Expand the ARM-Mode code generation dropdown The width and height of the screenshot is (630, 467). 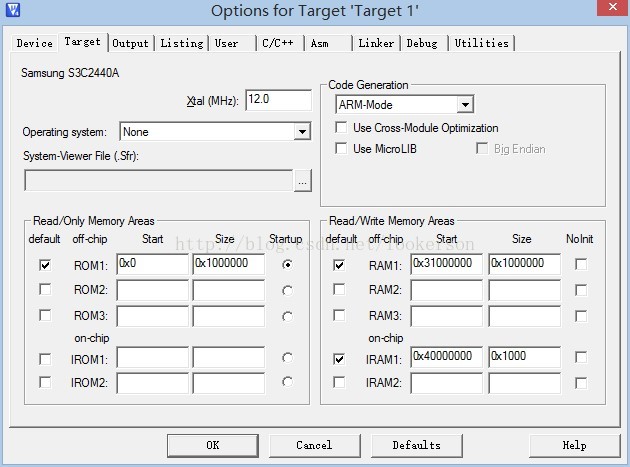tap(465, 104)
